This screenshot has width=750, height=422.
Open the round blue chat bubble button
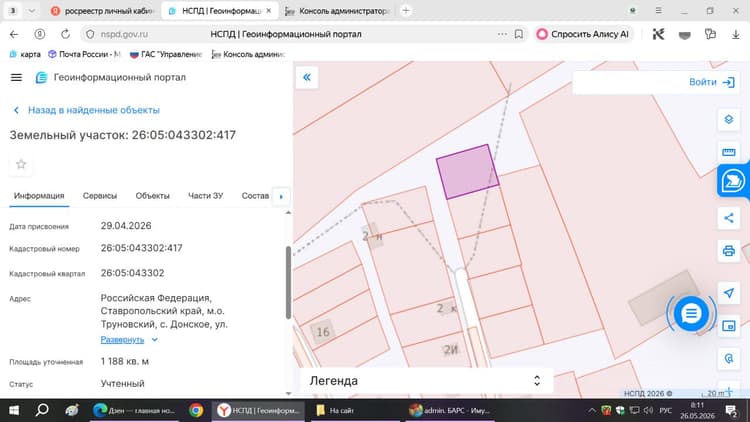[x=691, y=314]
